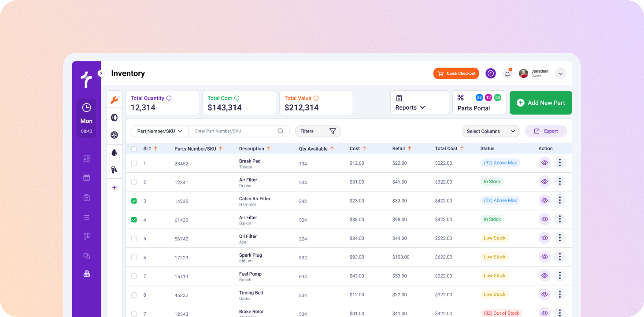
Task: Click the calendar icon in the sidebar
Action: (x=86, y=177)
